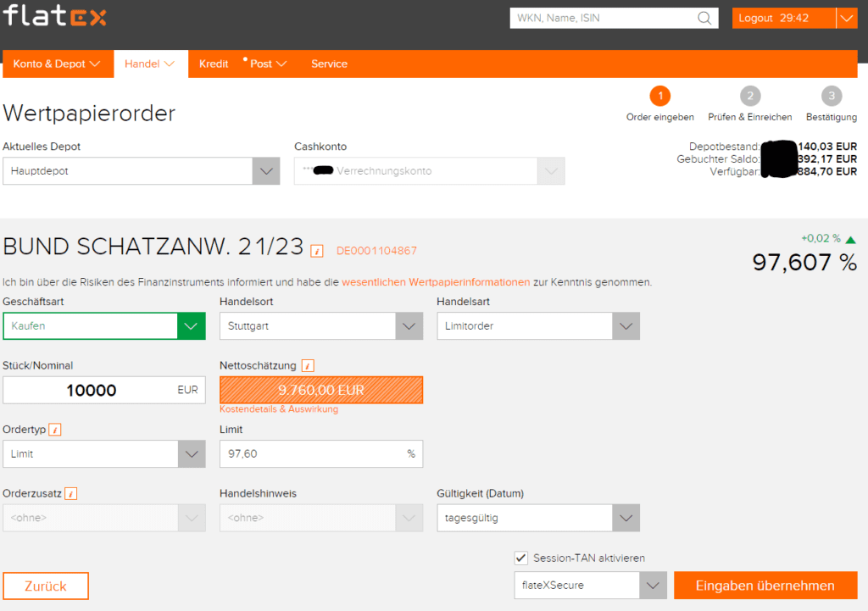This screenshot has width=868, height=611.
Task: Open wesentlichen Wertpapierinformationen link
Action: [436, 282]
